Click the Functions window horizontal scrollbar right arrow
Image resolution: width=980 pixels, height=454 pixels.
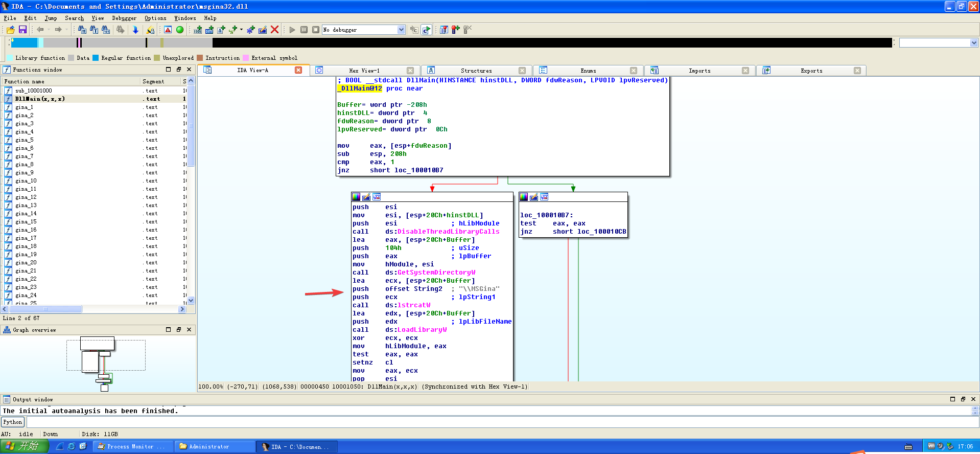tap(182, 309)
